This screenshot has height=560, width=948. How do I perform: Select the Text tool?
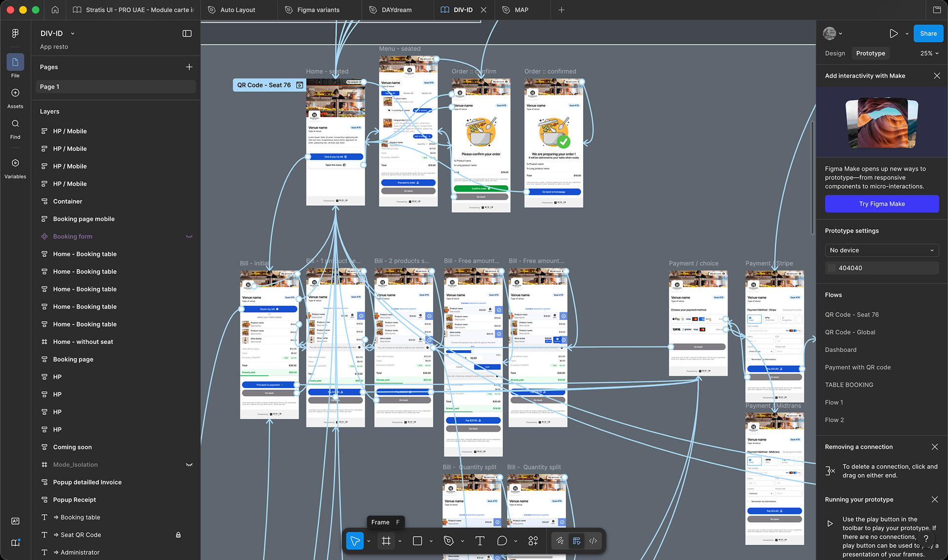(x=479, y=541)
